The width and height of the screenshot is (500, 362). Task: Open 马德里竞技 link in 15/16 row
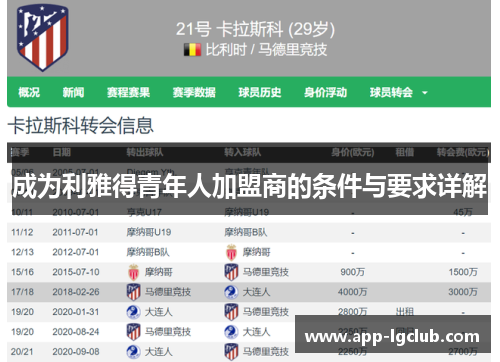266,272
